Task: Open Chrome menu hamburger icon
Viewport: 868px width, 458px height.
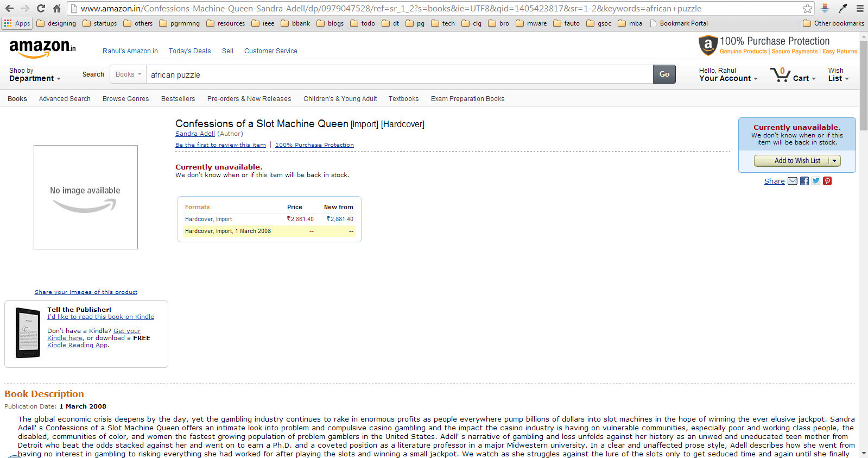Action: (860, 8)
